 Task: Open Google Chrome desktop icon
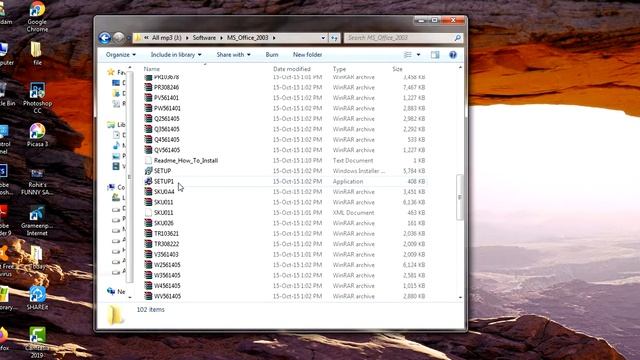(x=37, y=17)
